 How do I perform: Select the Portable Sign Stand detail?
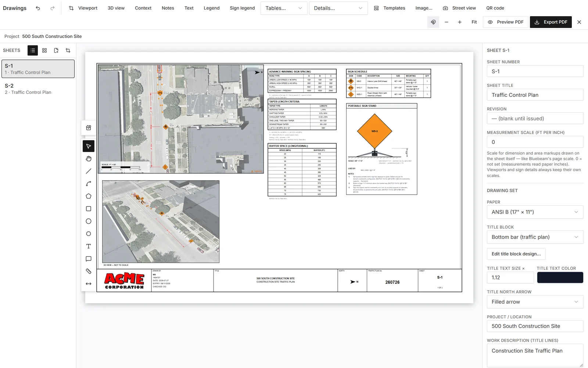381,149
